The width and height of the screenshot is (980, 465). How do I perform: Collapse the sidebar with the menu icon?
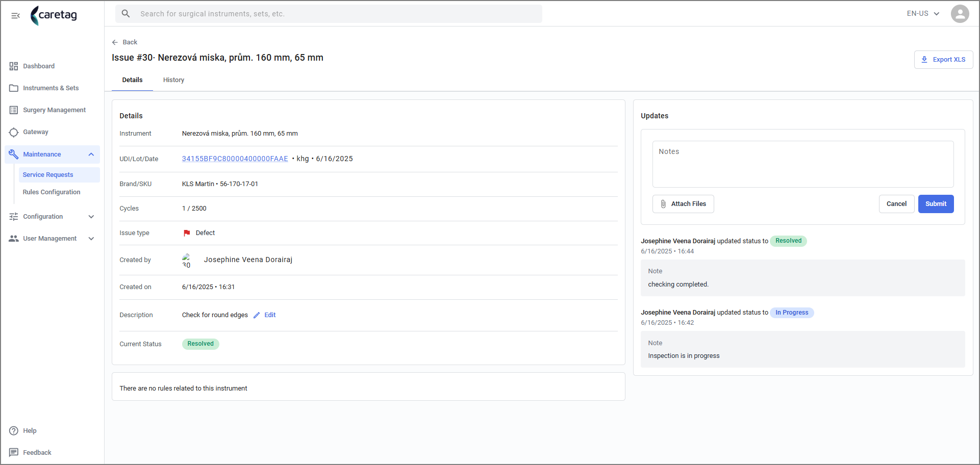(15, 16)
